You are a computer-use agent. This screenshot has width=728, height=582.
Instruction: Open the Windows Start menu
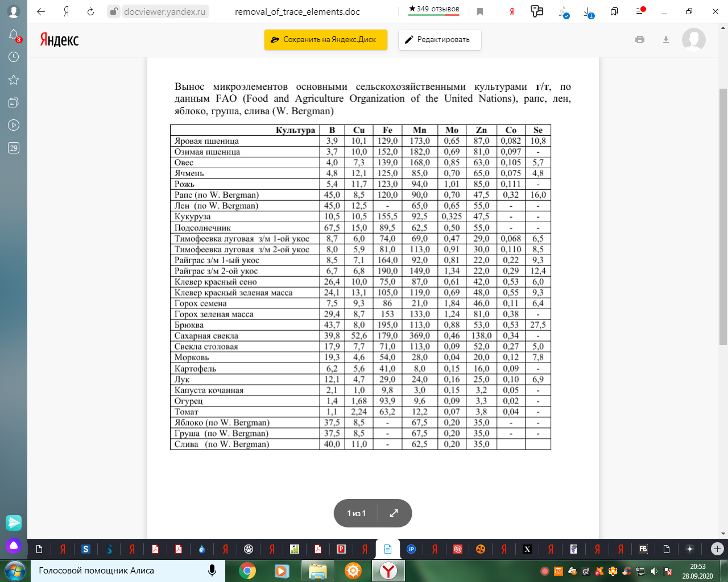point(15,571)
